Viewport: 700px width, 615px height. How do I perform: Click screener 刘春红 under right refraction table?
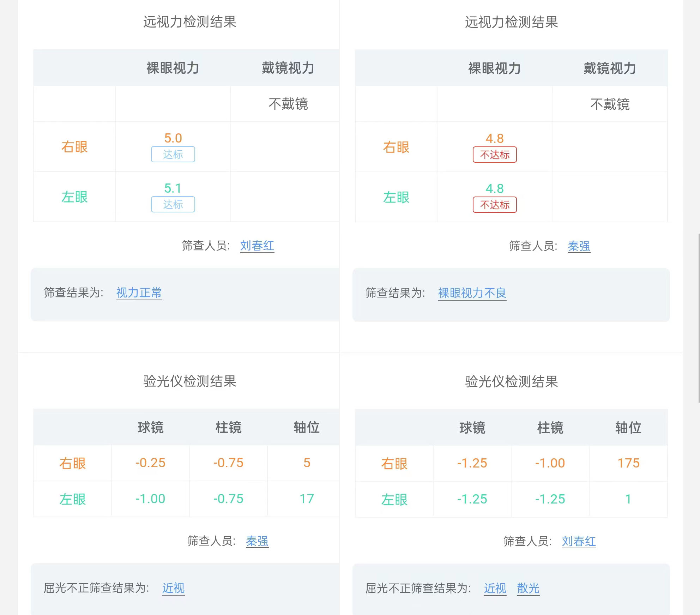579,542
